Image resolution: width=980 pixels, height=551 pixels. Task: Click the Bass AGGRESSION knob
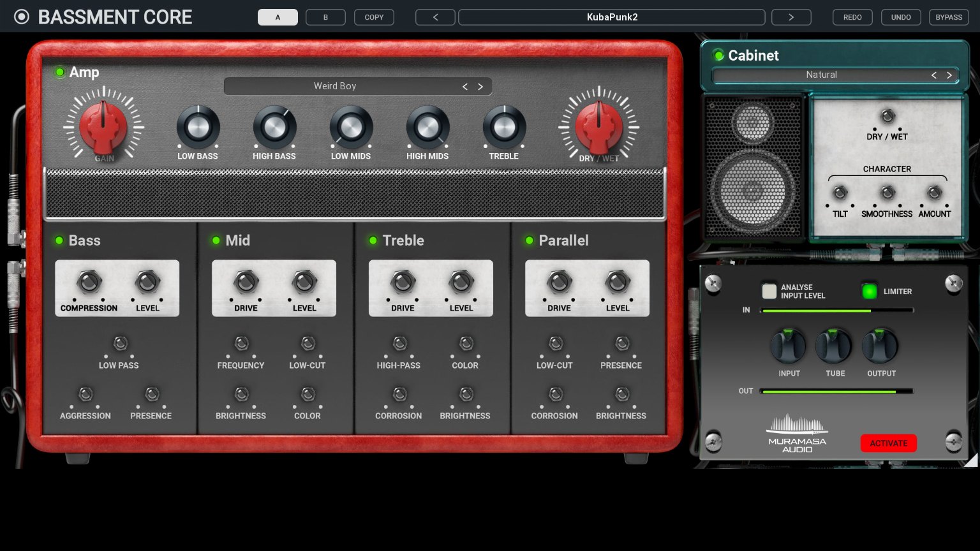coord(85,394)
